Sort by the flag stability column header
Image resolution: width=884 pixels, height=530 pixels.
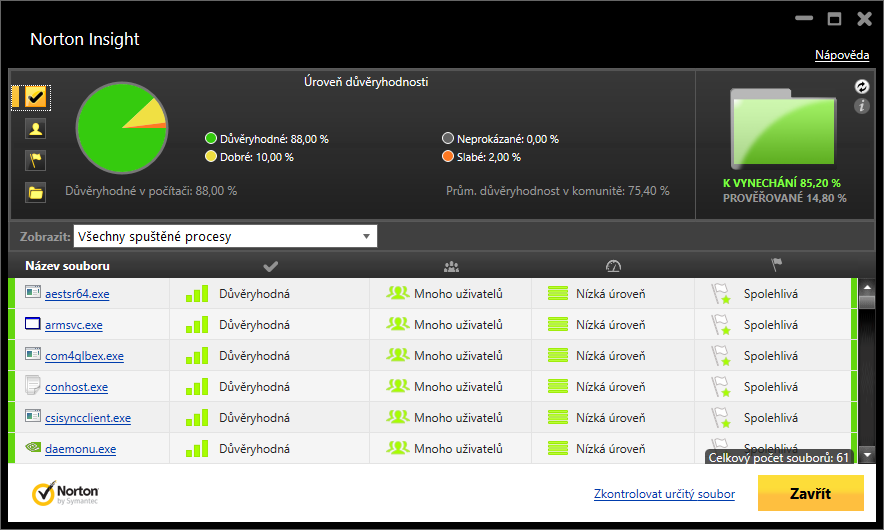coord(776,265)
